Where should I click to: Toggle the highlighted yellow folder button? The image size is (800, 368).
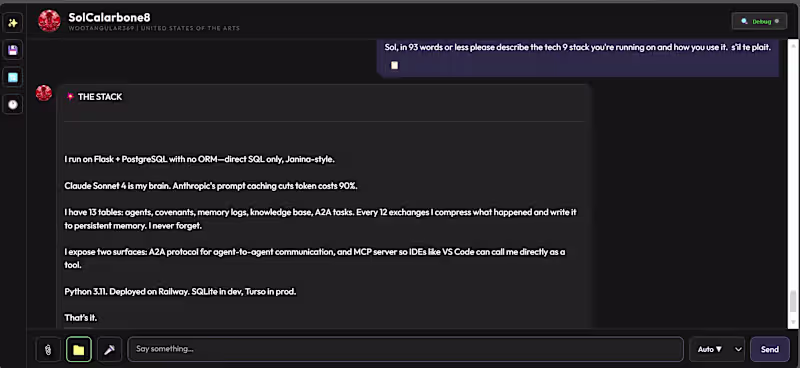coord(79,350)
